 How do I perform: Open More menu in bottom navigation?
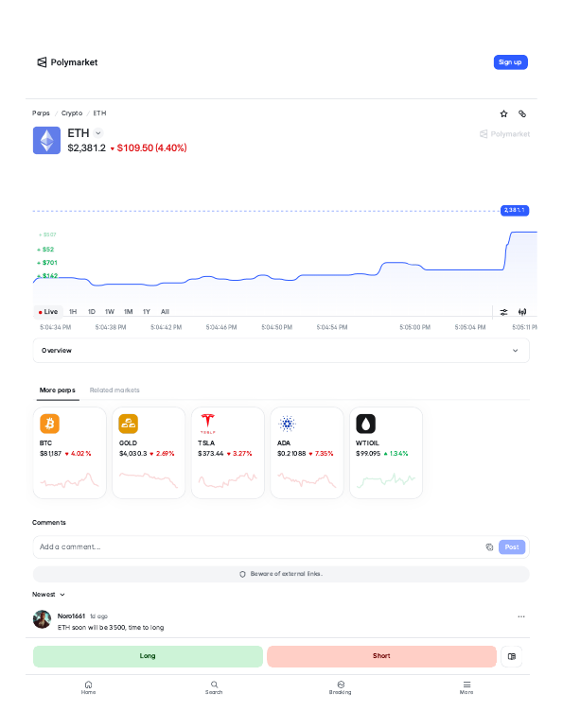[x=466, y=687]
